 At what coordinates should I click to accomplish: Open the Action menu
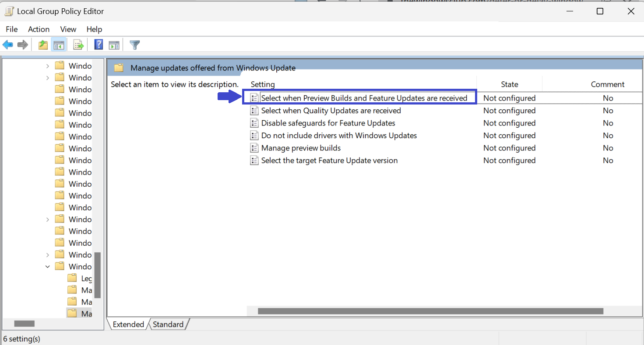(39, 29)
